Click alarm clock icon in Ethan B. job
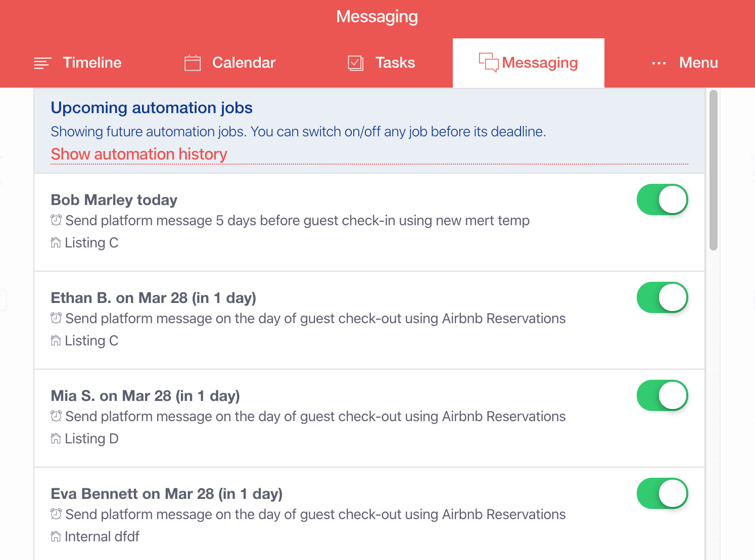Screen dimensions: 755x560 (56, 318)
